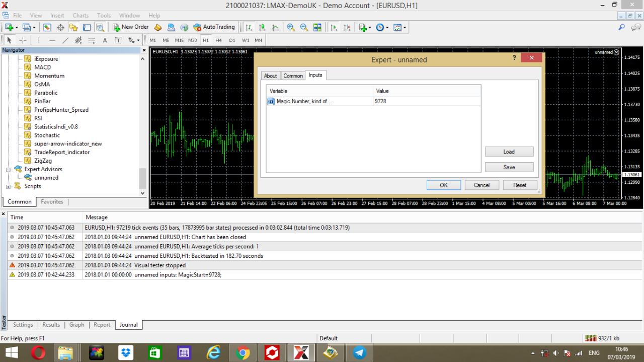Select the Text label tool
Screen dimensions: 644x362
coord(105,40)
